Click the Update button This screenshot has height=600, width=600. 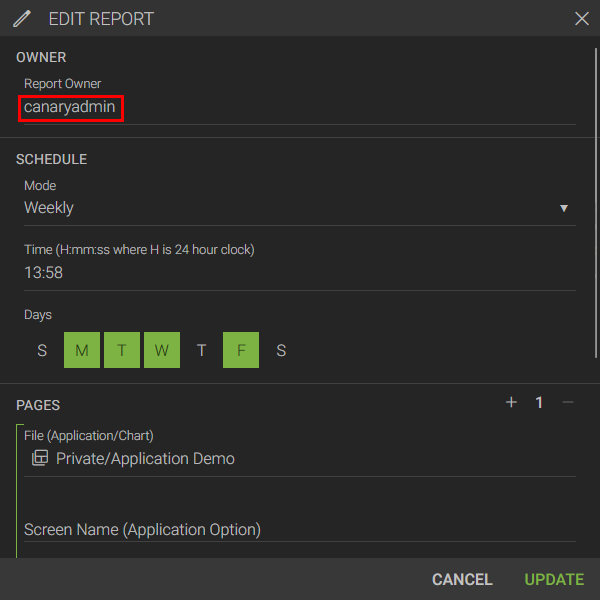554,579
